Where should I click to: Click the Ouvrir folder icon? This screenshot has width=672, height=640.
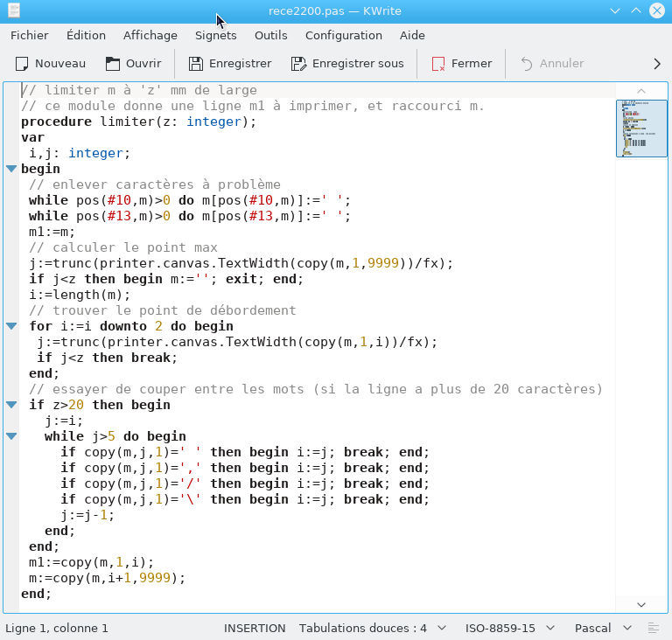tap(113, 64)
